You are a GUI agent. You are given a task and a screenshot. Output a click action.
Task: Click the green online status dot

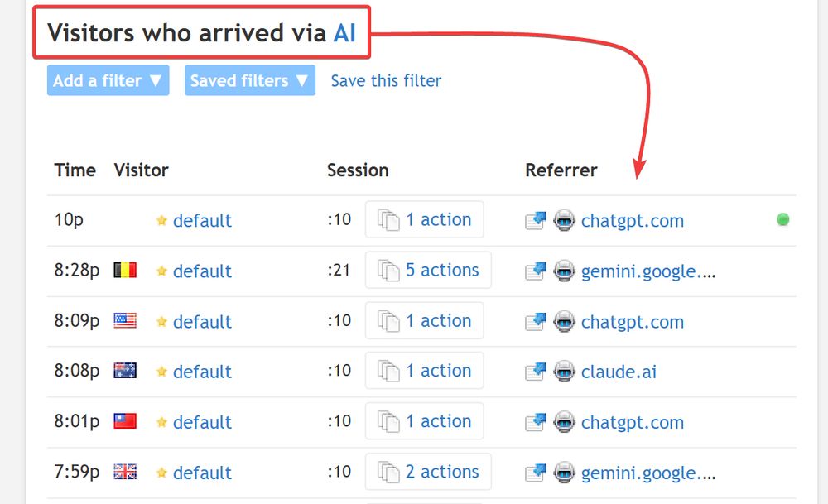[783, 219]
